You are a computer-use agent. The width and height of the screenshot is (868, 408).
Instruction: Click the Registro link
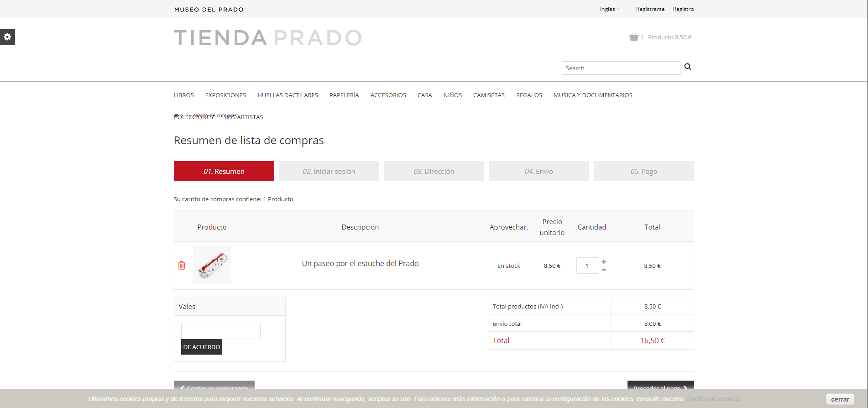click(683, 9)
